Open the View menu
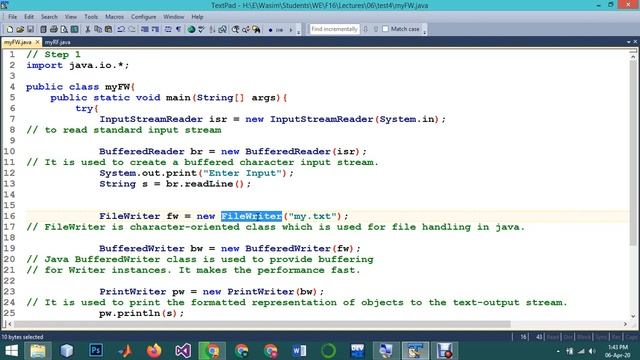 (71, 17)
